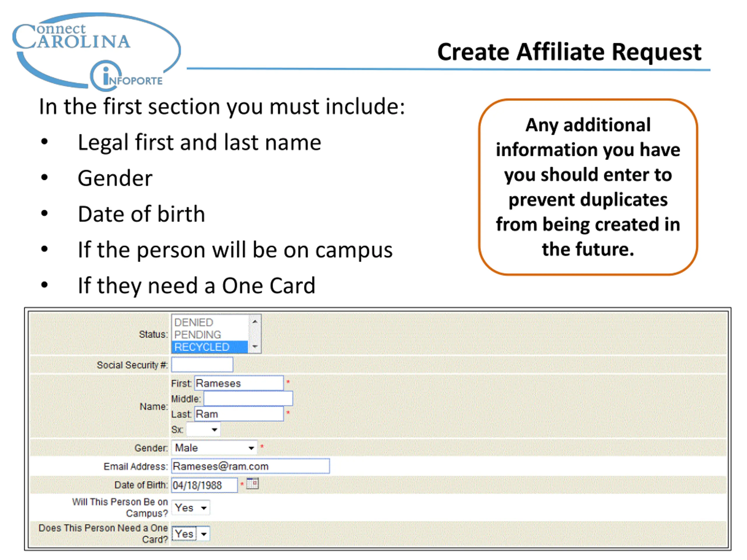Screen dimensions: 747x560
Task: Click the 'Date of birth' bullet text
Action: [142, 214]
